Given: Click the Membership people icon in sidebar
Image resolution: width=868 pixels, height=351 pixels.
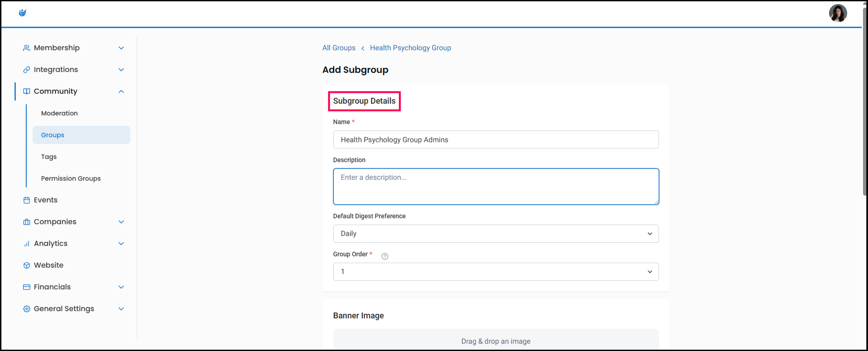Looking at the screenshot, I should pos(27,48).
